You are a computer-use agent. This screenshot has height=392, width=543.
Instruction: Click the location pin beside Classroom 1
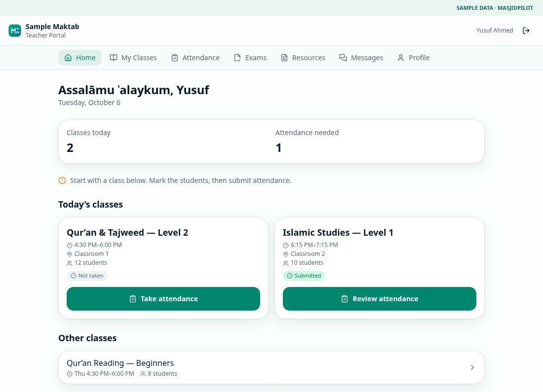(x=70, y=254)
